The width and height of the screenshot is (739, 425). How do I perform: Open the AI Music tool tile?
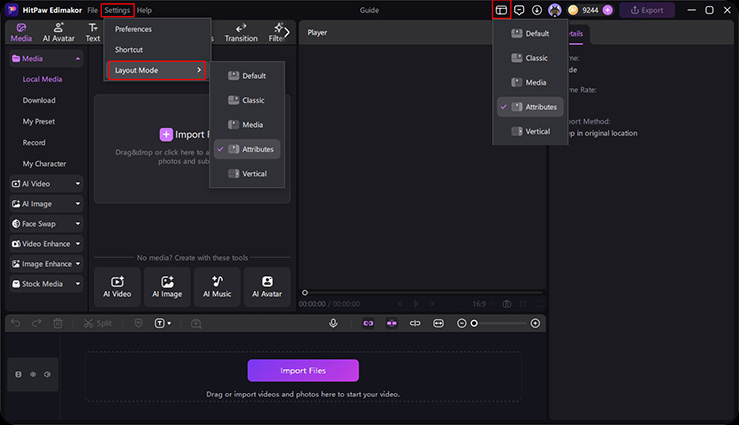point(217,287)
